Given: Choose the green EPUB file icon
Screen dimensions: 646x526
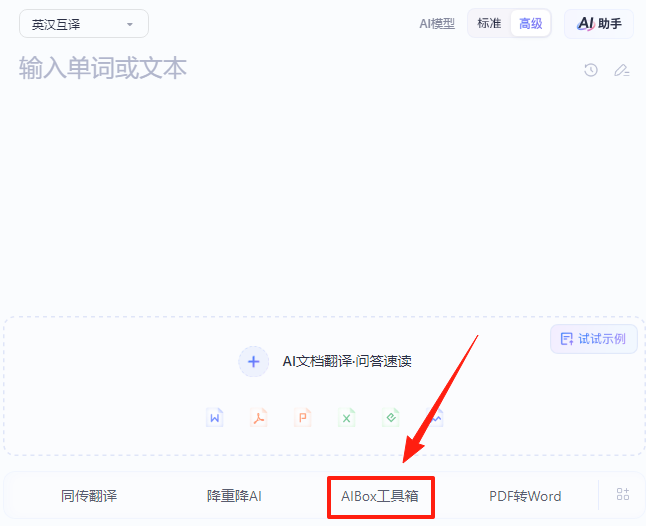Looking at the screenshot, I should pos(391,418).
